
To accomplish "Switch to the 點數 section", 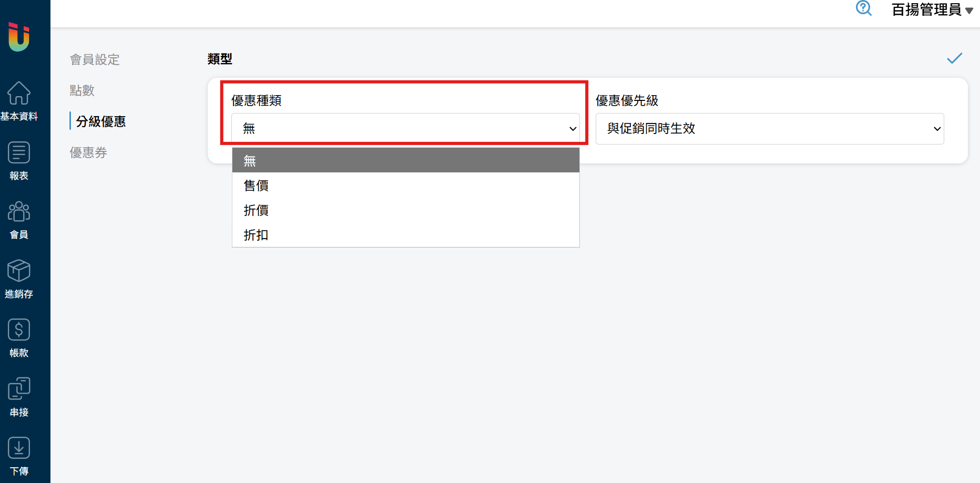I will [82, 90].
